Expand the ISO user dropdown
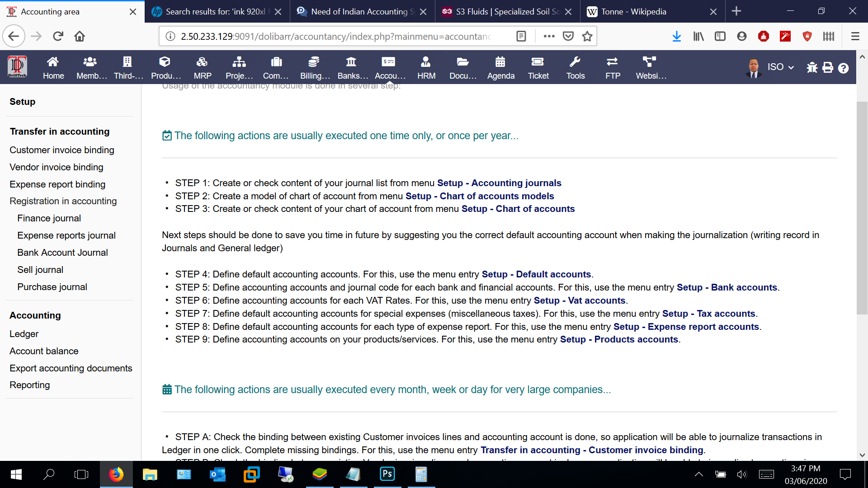This screenshot has height=488, width=868. (781, 67)
